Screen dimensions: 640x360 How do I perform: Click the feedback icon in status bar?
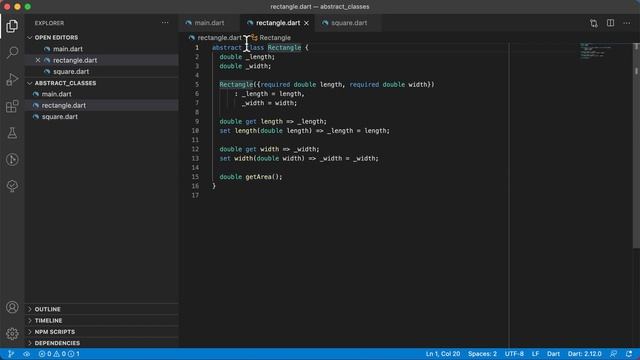[x=613, y=354]
